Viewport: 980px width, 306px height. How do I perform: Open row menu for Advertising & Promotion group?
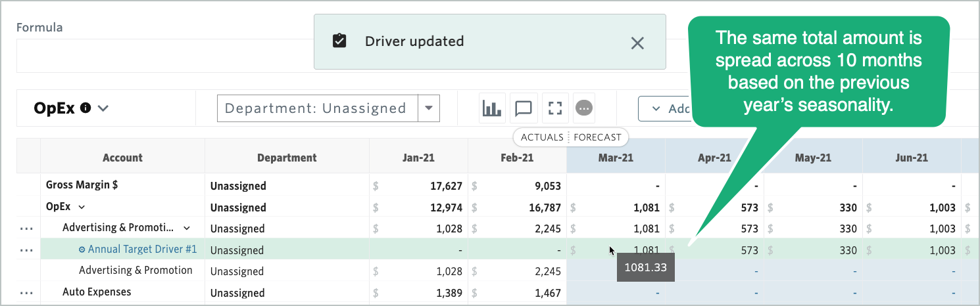tap(27, 229)
